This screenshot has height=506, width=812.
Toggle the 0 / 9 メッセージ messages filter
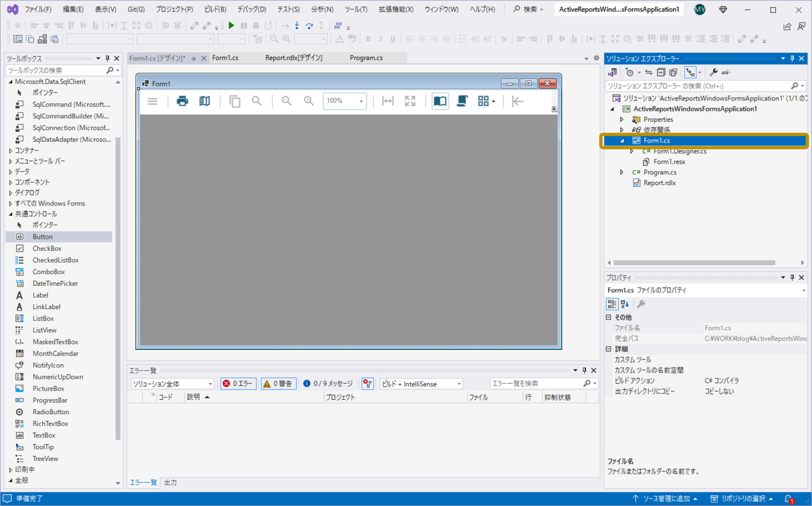pyautogui.click(x=328, y=384)
